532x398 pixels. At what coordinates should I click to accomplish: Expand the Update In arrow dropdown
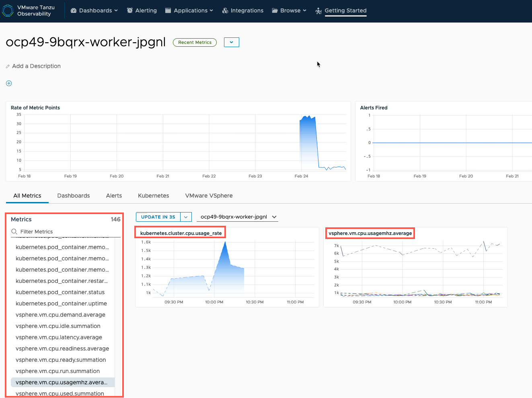tap(186, 217)
